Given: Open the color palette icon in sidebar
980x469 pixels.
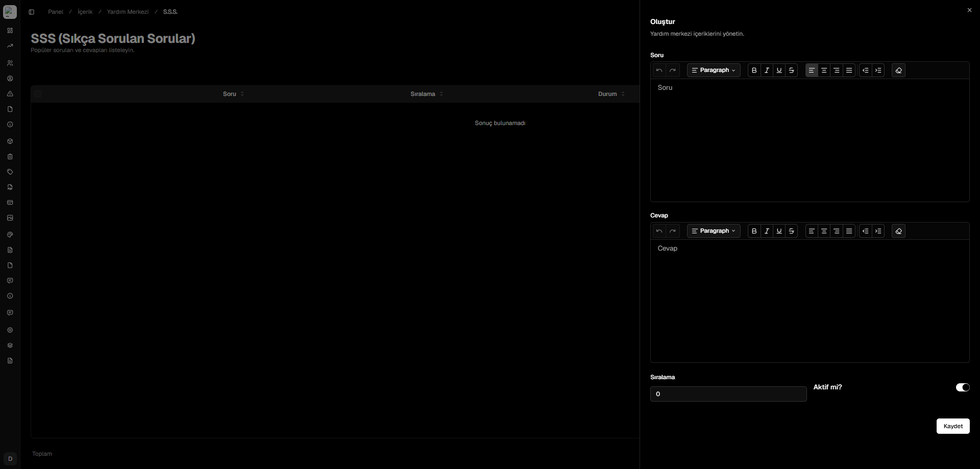Looking at the screenshot, I should pos(10,235).
